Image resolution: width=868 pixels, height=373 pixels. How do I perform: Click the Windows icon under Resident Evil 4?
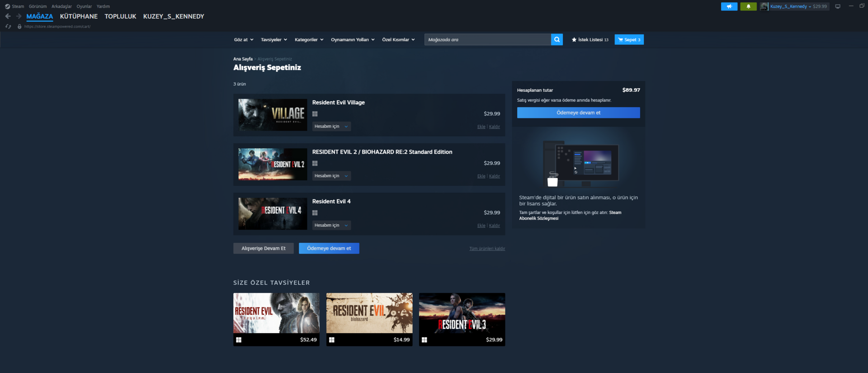pyautogui.click(x=315, y=212)
